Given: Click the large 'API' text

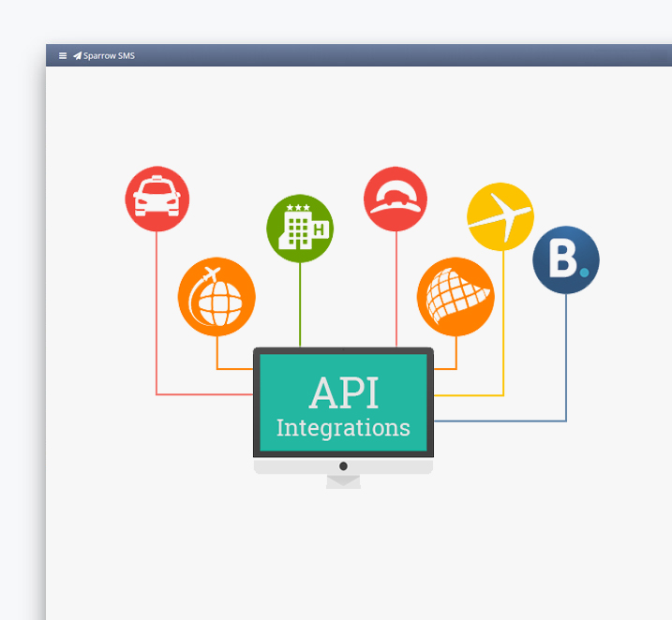Looking at the screenshot, I should pos(344,393).
